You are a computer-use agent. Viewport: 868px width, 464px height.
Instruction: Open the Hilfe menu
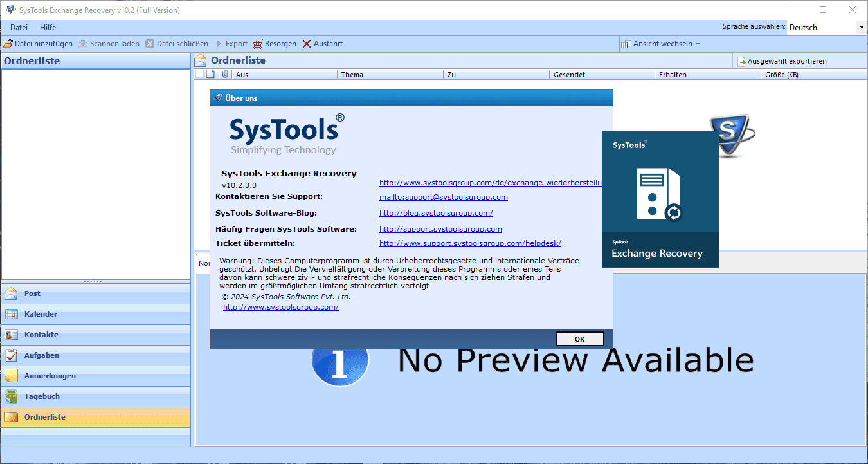[x=48, y=28]
